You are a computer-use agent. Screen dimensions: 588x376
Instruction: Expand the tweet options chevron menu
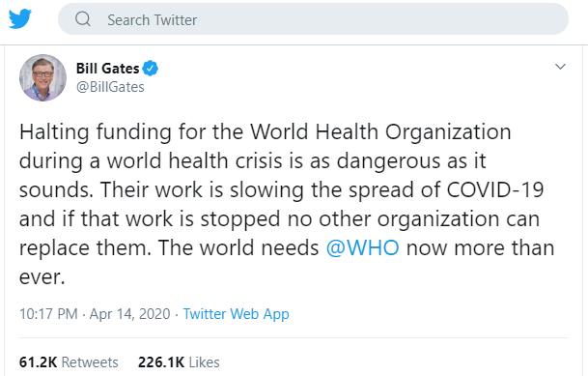(560, 67)
